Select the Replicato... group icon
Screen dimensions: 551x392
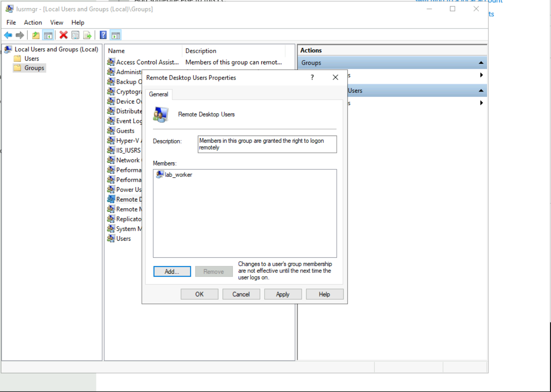click(x=111, y=219)
